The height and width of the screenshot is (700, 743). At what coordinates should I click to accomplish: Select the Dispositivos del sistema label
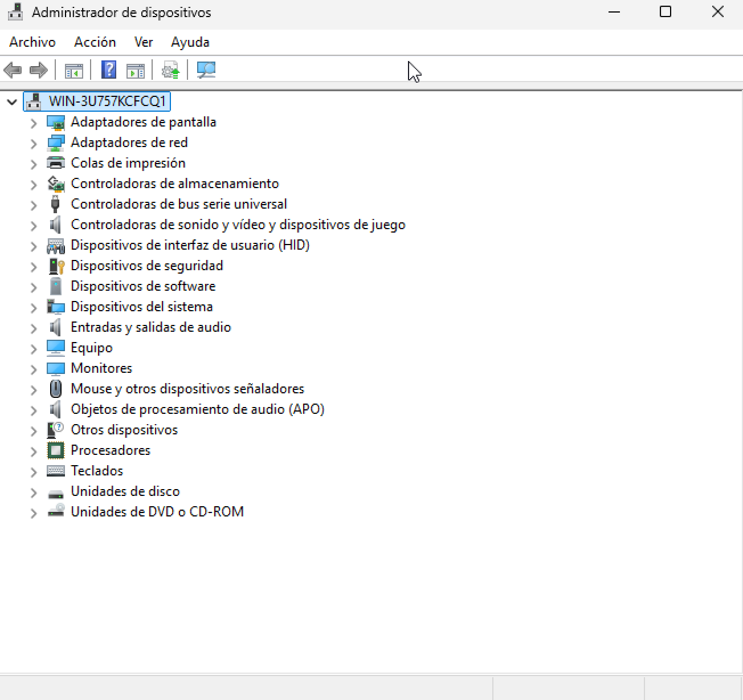[142, 307]
